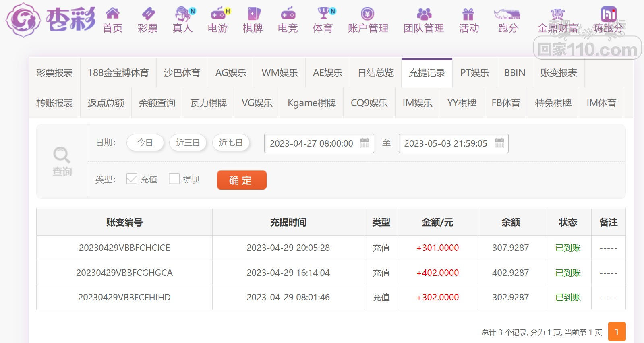Switch to the Kgame棋牌 tab

(x=312, y=103)
